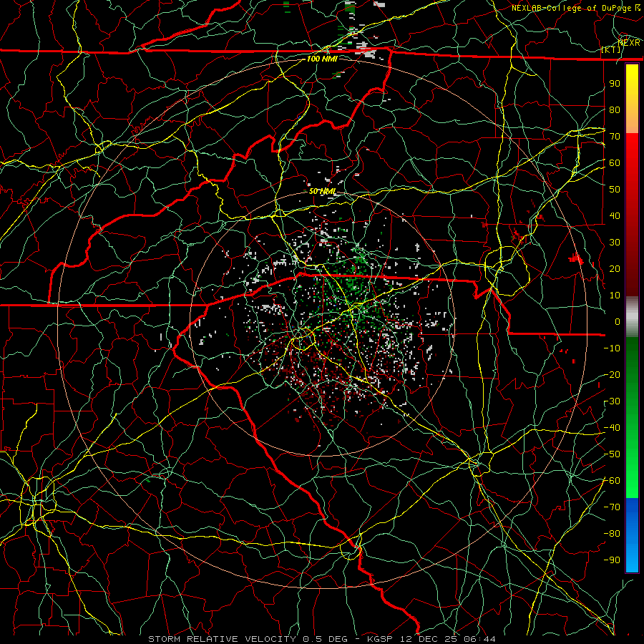Pick the blue bottom segment of the color bar
Image resolution: width=644 pixels, height=644 pixels.
[x=632, y=535]
